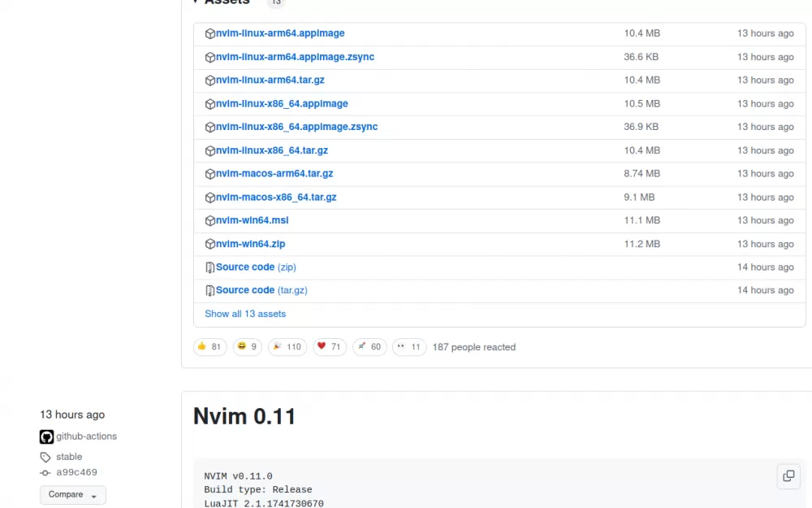This screenshot has height=508, width=812.
Task: Click the commit icon beside a99c469
Action: tap(45, 473)
